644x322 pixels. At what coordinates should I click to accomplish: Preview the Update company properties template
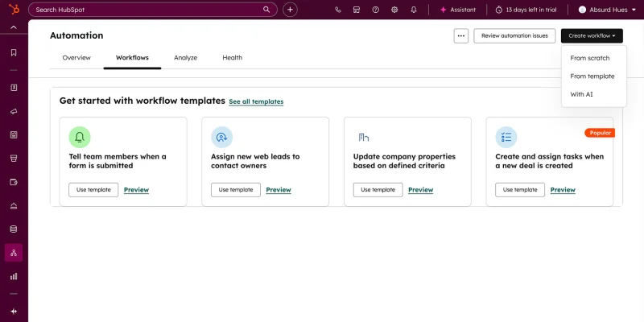420,190
